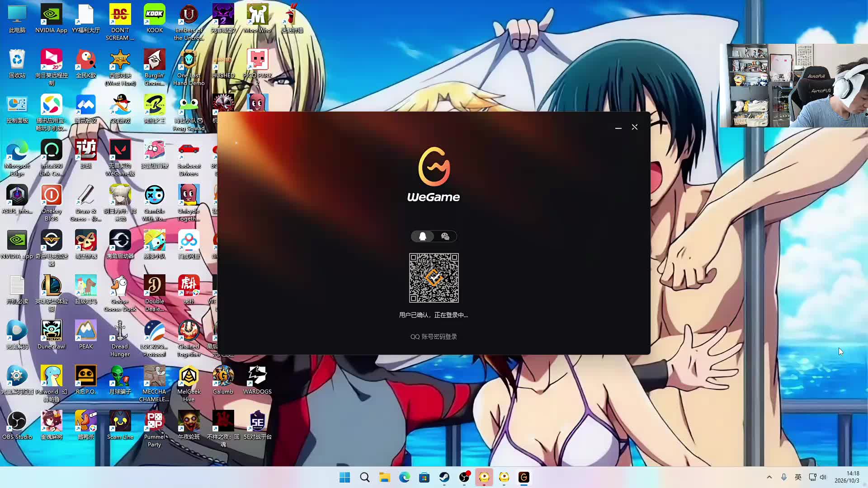The image size is (868, 488).
Task: Select the R.E.P.O. desktop icon
Action: (86, 380)
